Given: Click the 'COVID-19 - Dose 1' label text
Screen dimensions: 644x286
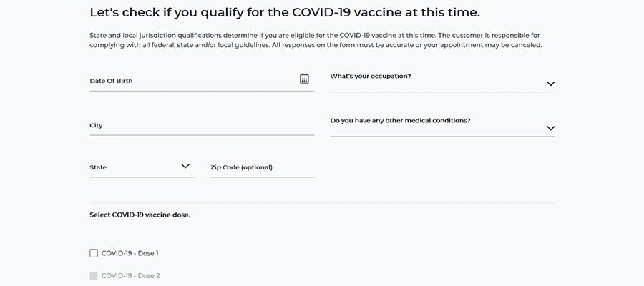Looking at the screenshot, I should (x=130, y=253).
